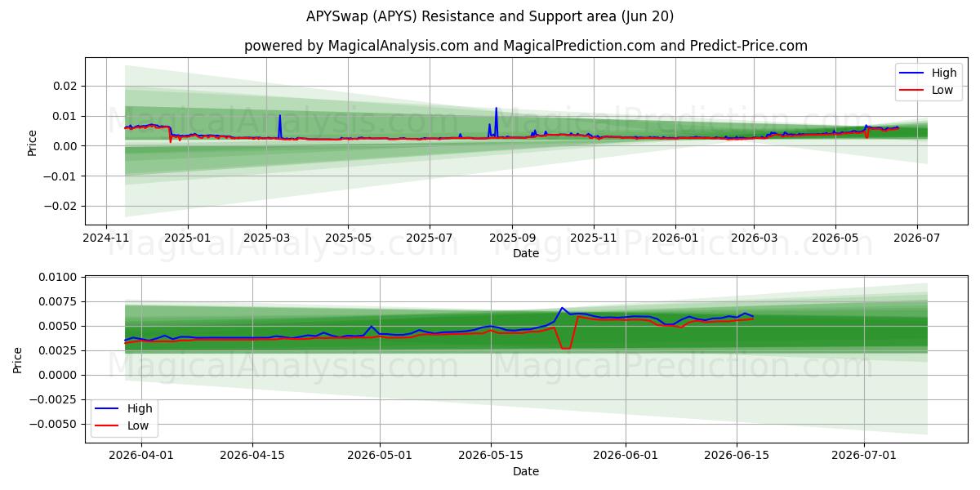Click the '2026-07-01' tick label

(864, 456)
